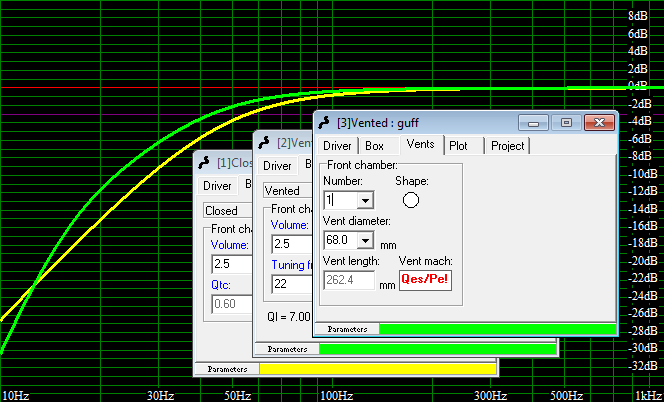Click the Vent length field showing 262.4
This screenshot has height=402, width=664.
(349, 280)
